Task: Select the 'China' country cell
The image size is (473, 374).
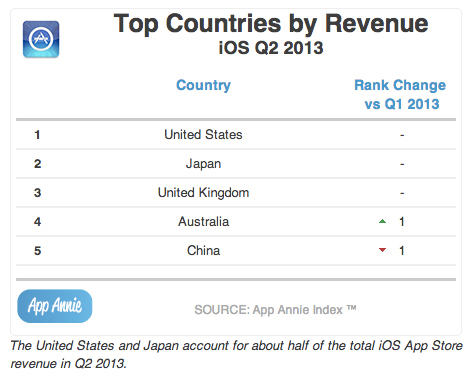Action: (203, 250)
